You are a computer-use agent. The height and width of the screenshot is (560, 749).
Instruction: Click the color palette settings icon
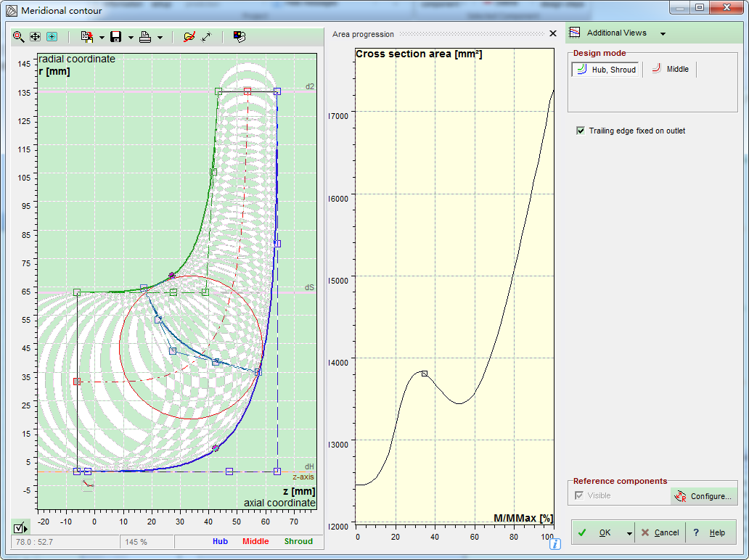click(240, 37)
